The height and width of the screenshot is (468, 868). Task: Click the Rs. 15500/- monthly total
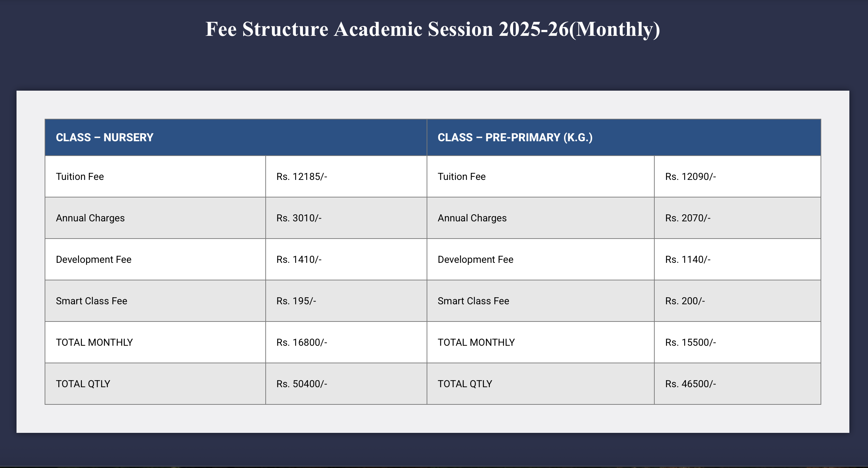691,342
